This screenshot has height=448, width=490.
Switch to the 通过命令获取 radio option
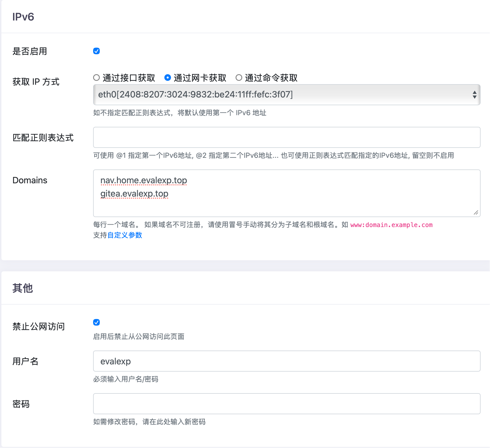coord(239,78)
